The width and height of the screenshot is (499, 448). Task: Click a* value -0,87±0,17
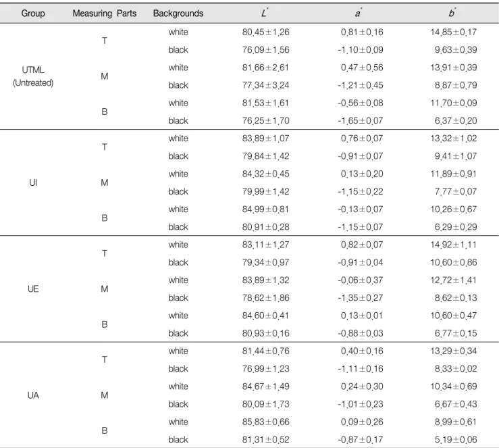361,440
